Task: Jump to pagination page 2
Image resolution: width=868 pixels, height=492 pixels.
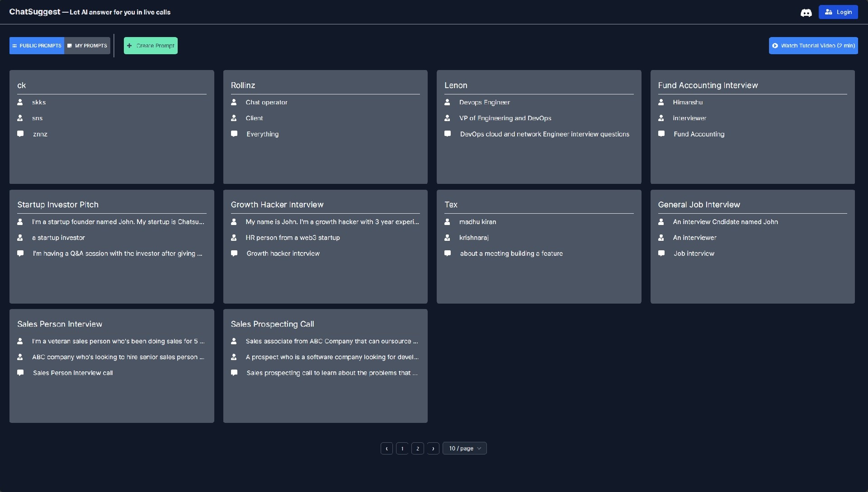Action: tap(417, 448)
